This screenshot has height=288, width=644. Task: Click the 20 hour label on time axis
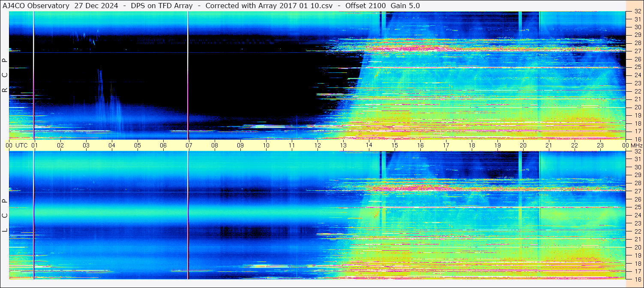coord(523,145)
